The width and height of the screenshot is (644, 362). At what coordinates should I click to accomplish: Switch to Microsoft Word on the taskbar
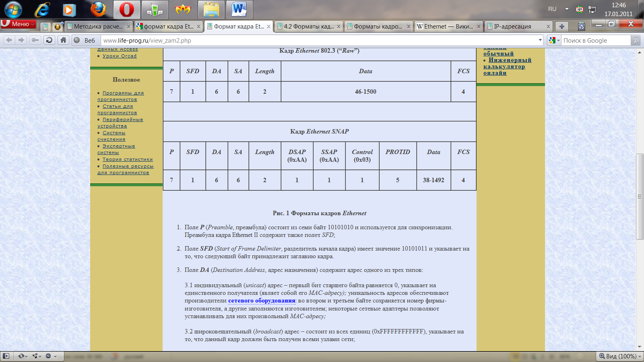[x=239, y=10]
